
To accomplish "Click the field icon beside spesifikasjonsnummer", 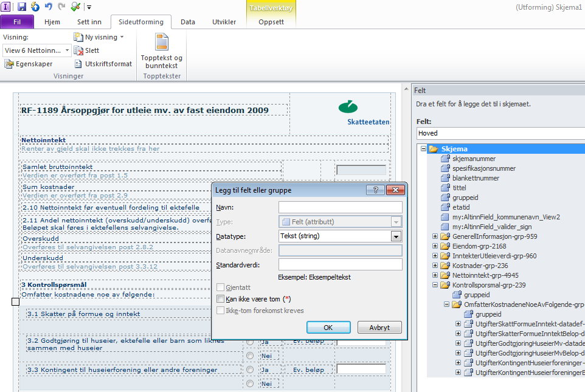I will [x=446, y=168].
